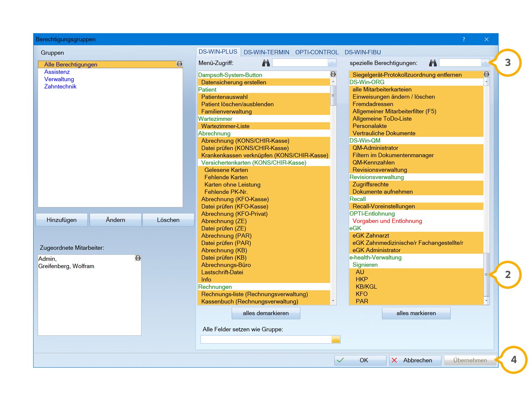Toggle Krankenkassen verknüpfen (KONS/CHIR-Kasse) entry
The width and height of the screenshot is (532, 401).
tap(264, 155)
